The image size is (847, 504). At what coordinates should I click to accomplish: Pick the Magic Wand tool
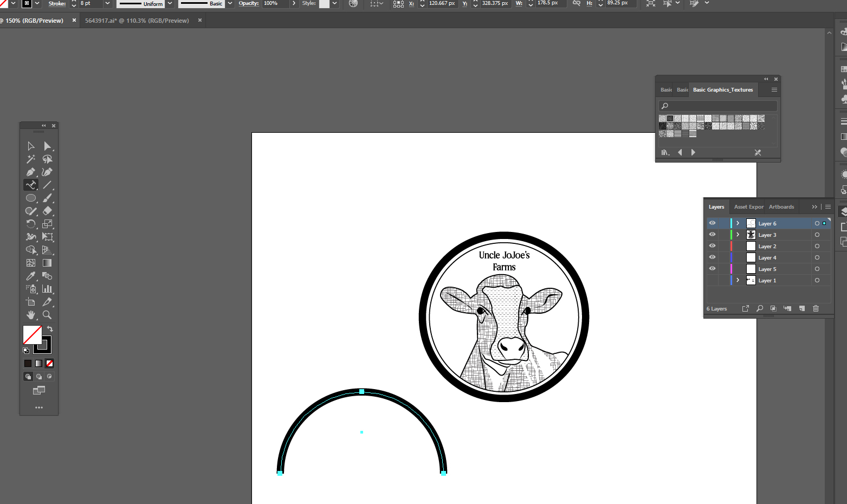[31, 159]
